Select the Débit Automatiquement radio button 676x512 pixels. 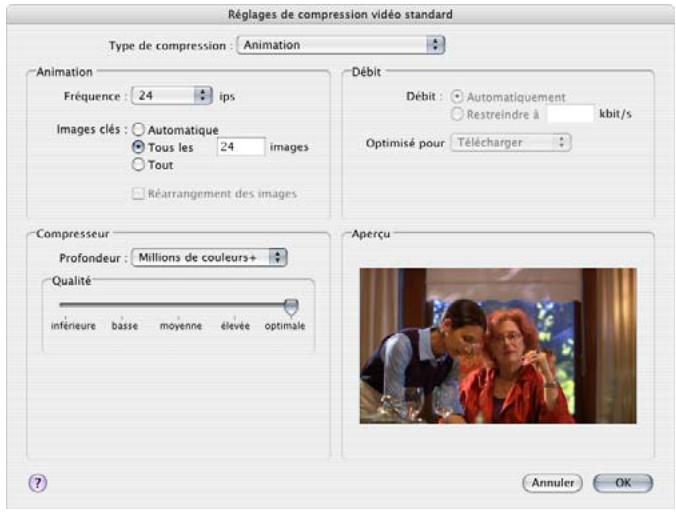[457, 97]
